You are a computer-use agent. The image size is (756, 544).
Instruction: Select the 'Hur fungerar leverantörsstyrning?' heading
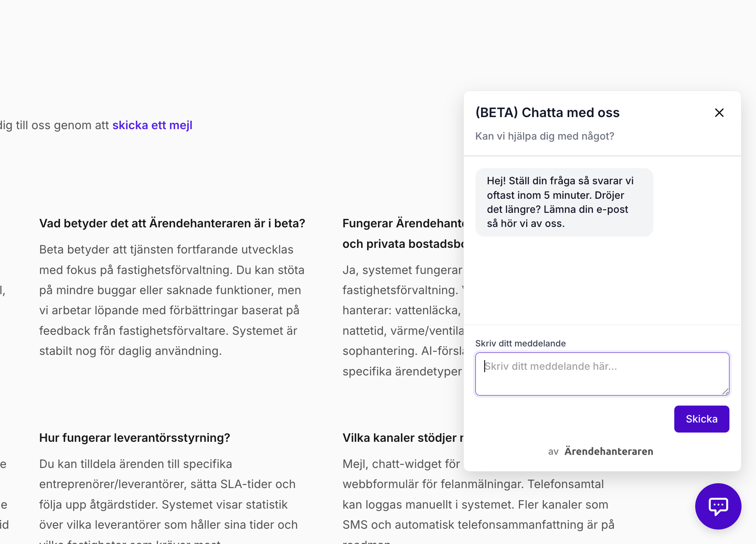point(134,438)
